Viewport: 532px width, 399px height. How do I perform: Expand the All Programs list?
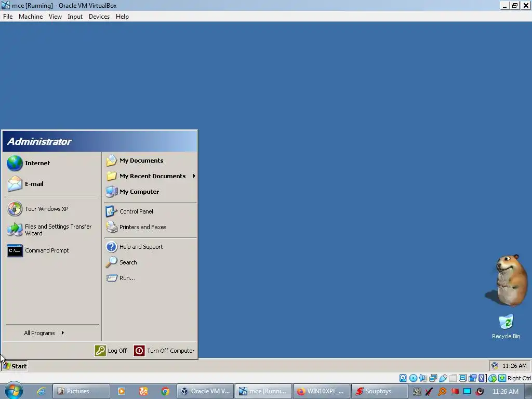(44, 333)
